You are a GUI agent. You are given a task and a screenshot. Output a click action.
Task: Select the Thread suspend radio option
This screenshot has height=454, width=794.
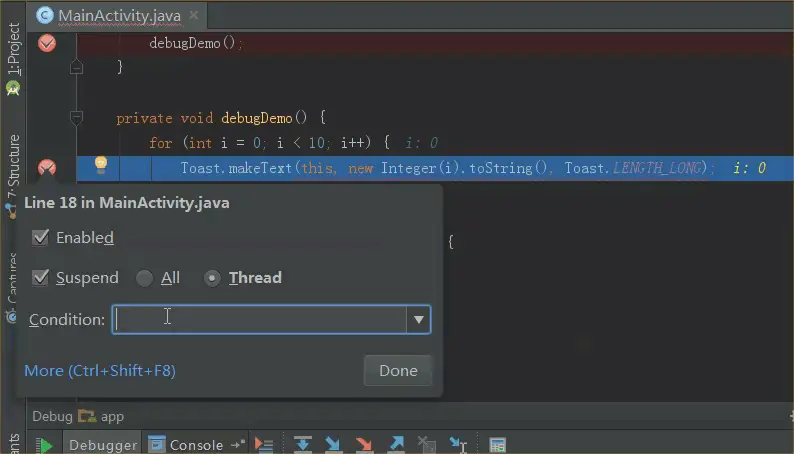(212, 278)
